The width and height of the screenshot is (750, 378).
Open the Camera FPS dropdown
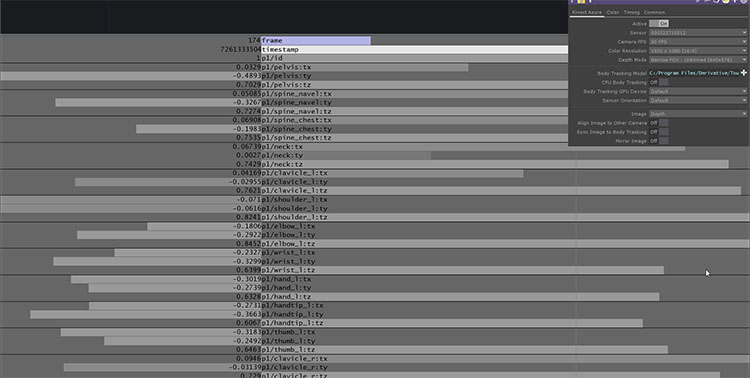click(698, 42)
